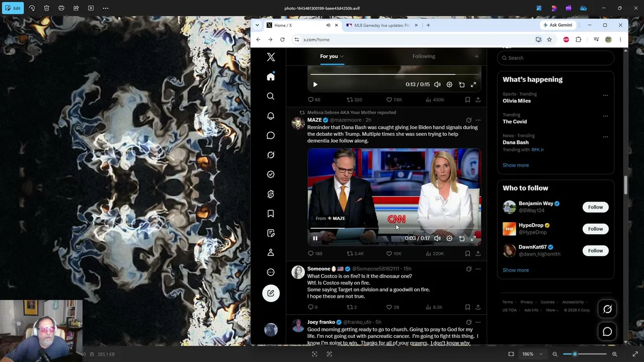Seek the top video progress bar

394,74
